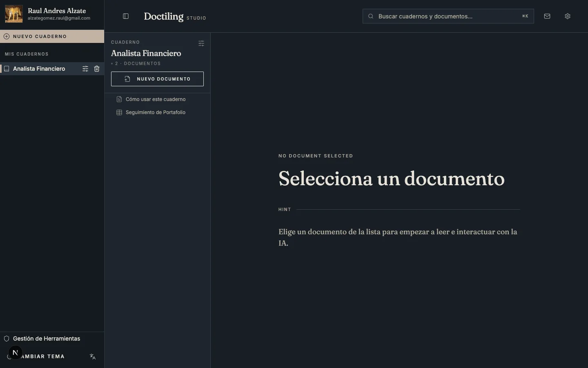588x368 pixels.
Task: Click the Mis Cuadernos section label
Action: [27, 54]
